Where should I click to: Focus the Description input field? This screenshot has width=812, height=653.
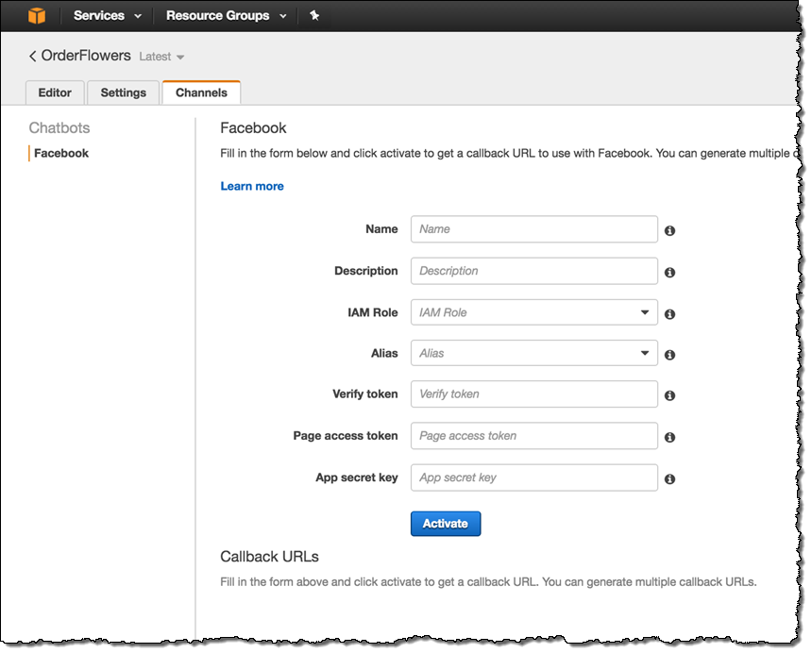point(533,271)
